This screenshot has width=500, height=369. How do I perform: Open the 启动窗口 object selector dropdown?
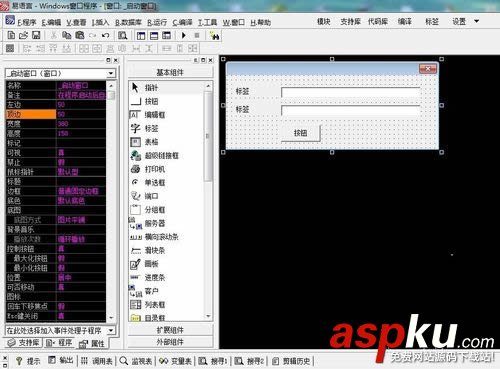coord(111,73)
